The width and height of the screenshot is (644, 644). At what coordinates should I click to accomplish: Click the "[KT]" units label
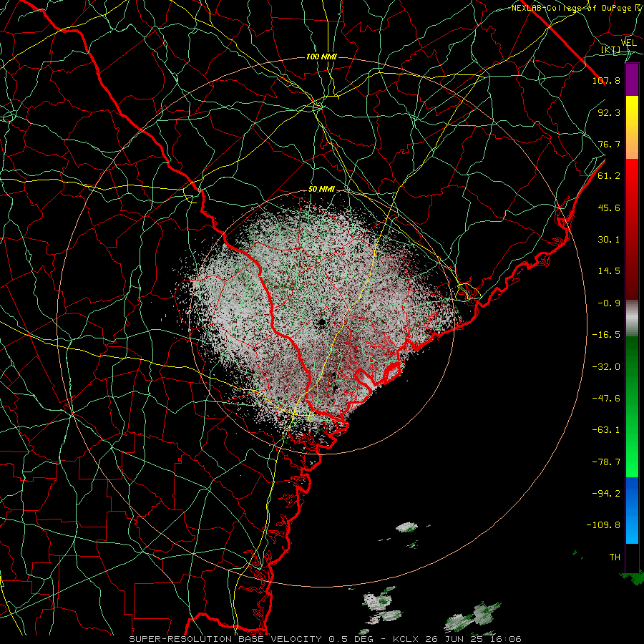610,49
